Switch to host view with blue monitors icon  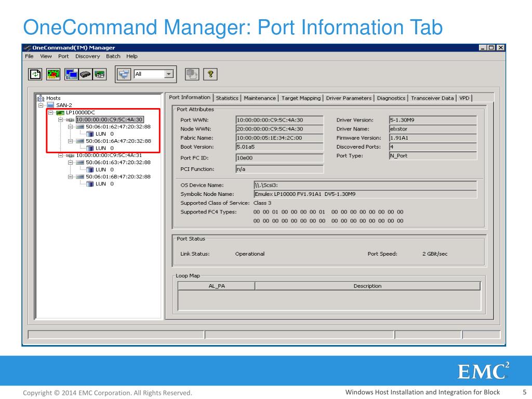tap(71, 74)
